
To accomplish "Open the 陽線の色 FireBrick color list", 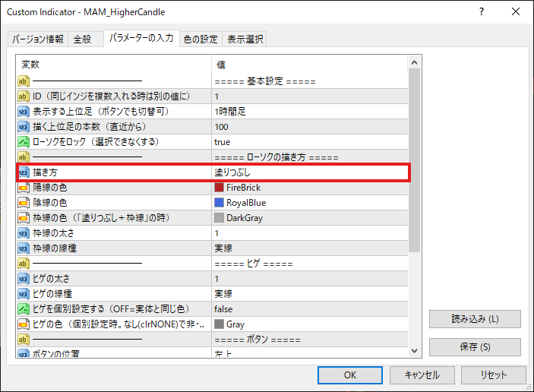I will (x=309, y=188).
